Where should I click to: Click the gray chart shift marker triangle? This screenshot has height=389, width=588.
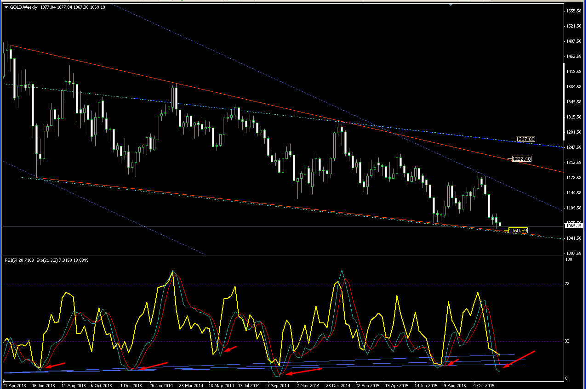pyautogui.click(x=451, y=5)
